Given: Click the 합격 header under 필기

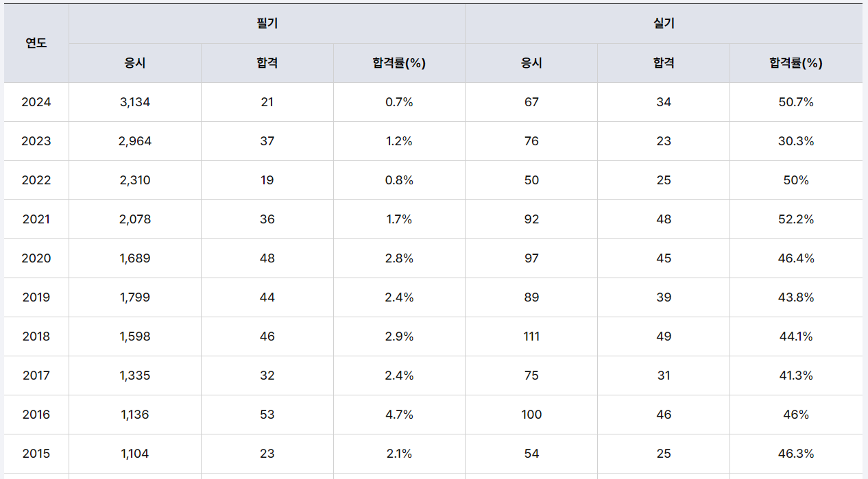Looking at the screenshot, I should [267, 63].
